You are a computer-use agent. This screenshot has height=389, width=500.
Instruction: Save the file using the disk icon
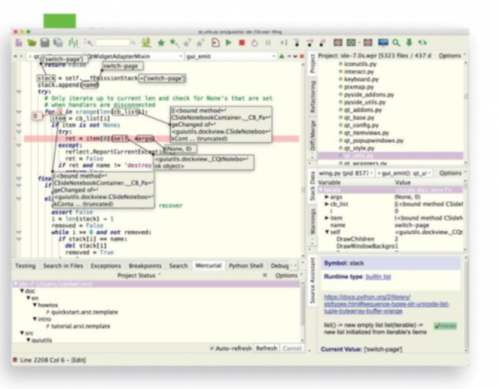(x=45, y=43)
